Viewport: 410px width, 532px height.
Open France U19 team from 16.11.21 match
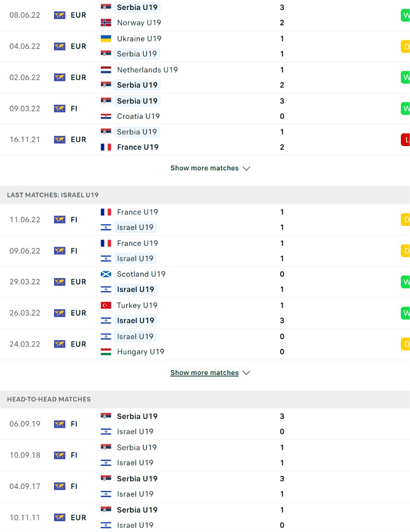coord(138,147)
